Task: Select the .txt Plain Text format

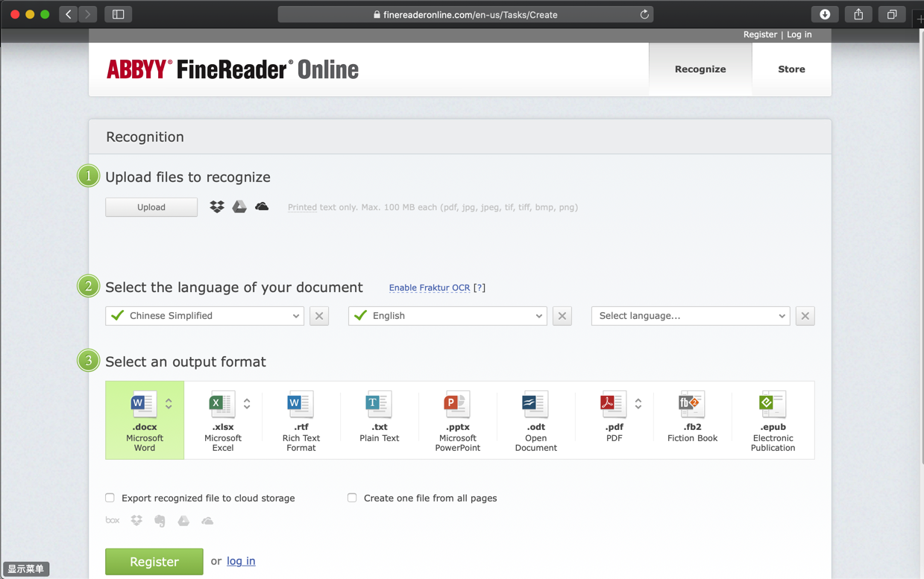Action: pos(380,420)
